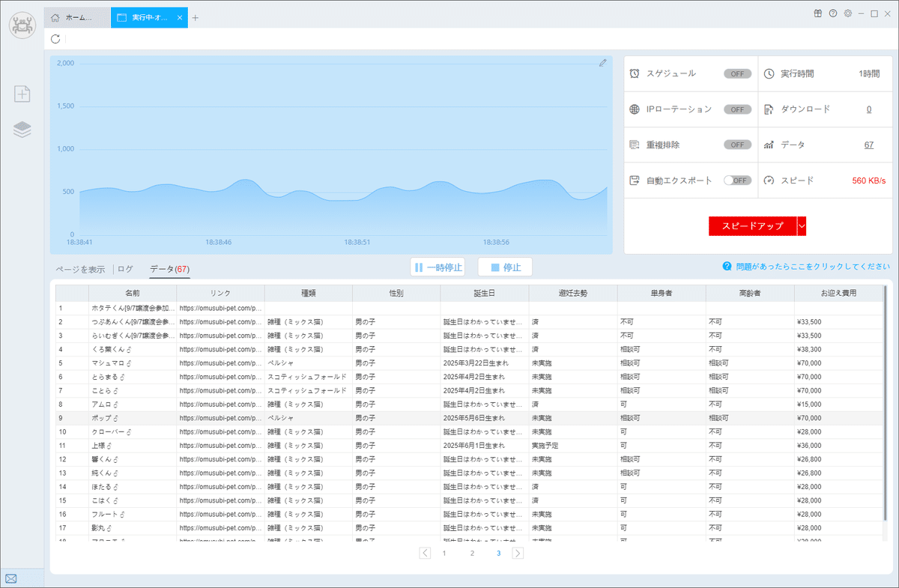Screen dimensions: 899x588
Task: Toggle 自動エクスポート switch
Action: 737,181
